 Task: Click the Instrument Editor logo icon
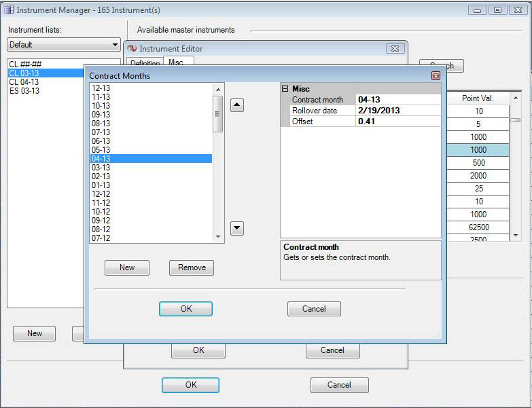[132, 49]
